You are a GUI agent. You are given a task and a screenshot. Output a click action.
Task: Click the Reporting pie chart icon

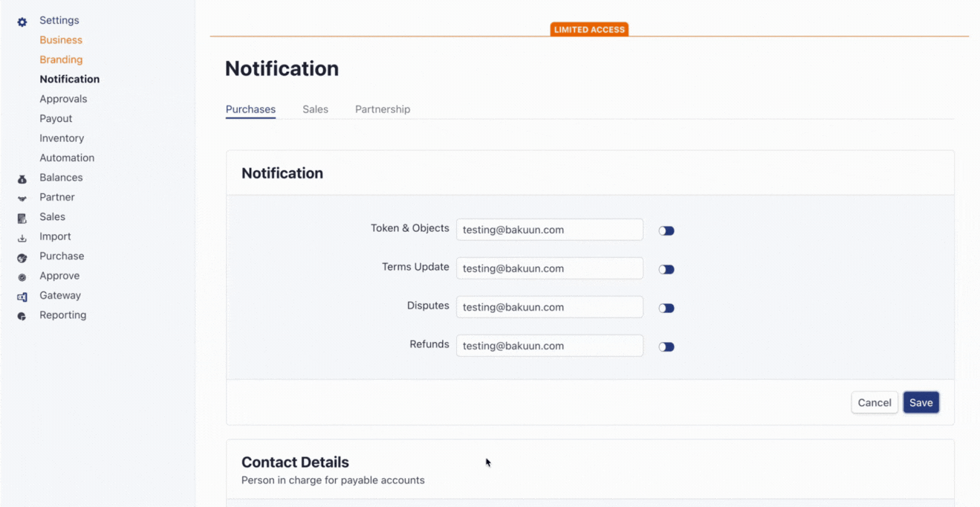click(22, 314)
